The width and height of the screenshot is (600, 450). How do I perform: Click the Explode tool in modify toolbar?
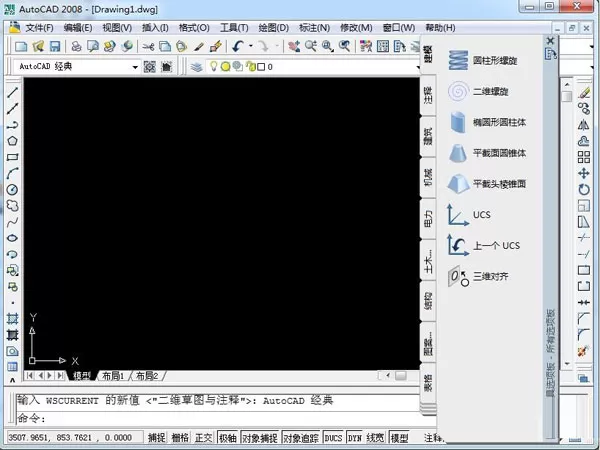coord(583,351)
